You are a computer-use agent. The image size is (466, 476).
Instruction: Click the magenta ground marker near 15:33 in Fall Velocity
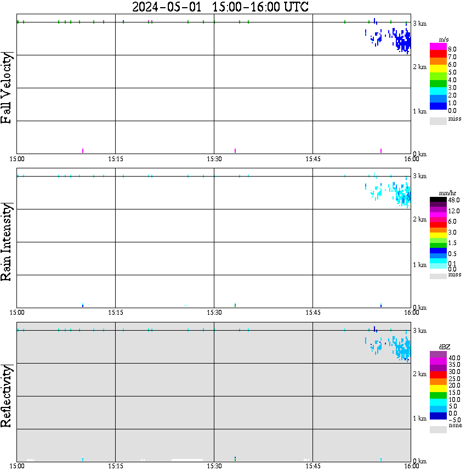pos(235,151)
